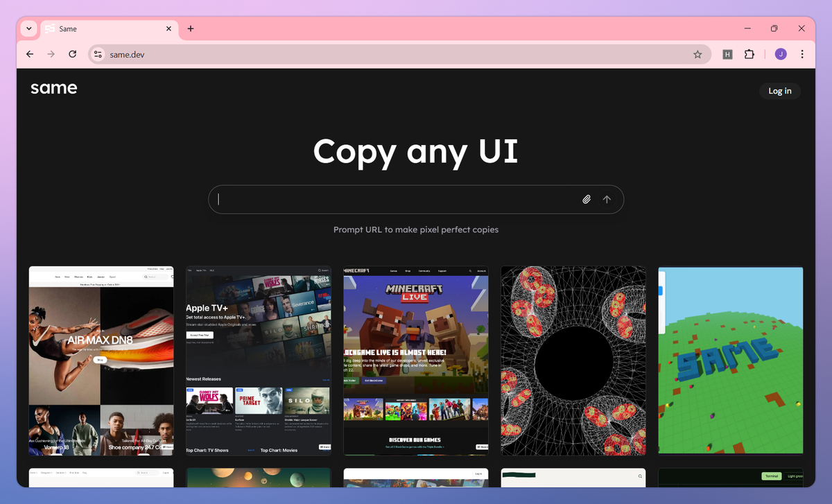Open the profile avatar icon
This screenshot has width=832, height=504.
(x=780, y=54)
